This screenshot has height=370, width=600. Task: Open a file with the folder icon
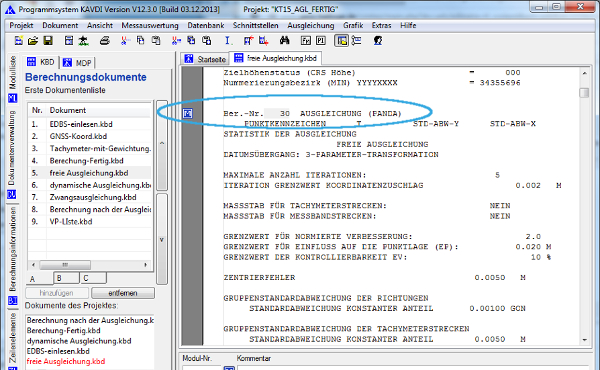click(x=33, y=41)
